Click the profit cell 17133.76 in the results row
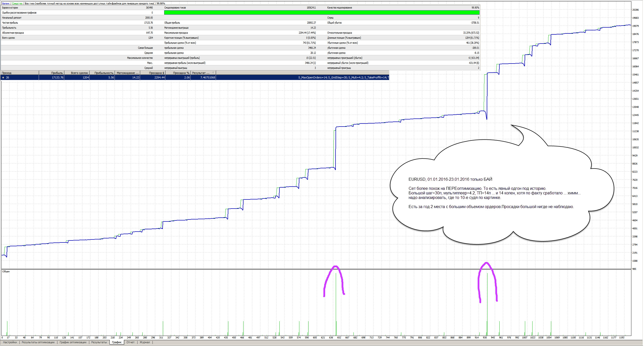The height and width of the screenshot is (346, 644). pyautogui.click(x=57, y=77)
